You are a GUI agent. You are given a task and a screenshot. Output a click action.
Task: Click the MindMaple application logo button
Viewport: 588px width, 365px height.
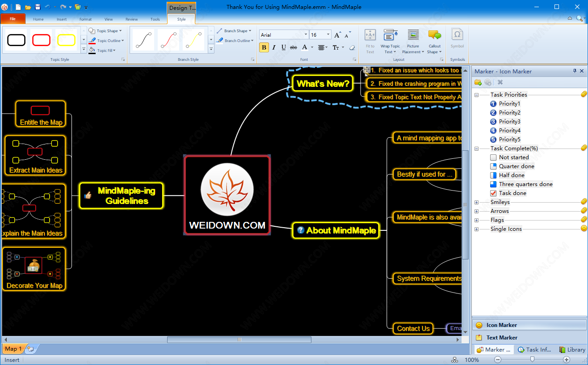pyautogui.click(x=5, y=7)
